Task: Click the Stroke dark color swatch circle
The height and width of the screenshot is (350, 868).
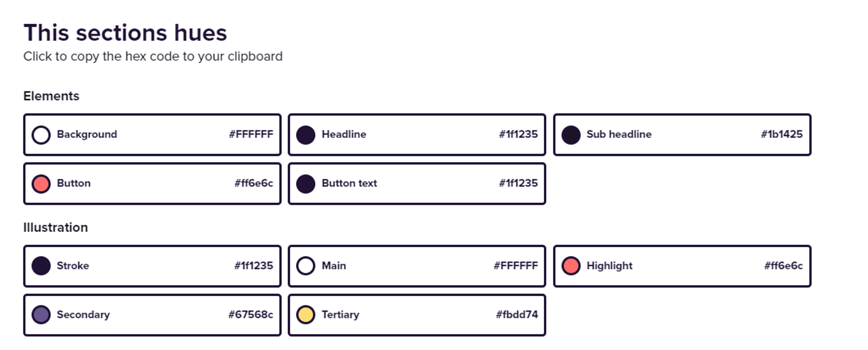Action: 41,266
